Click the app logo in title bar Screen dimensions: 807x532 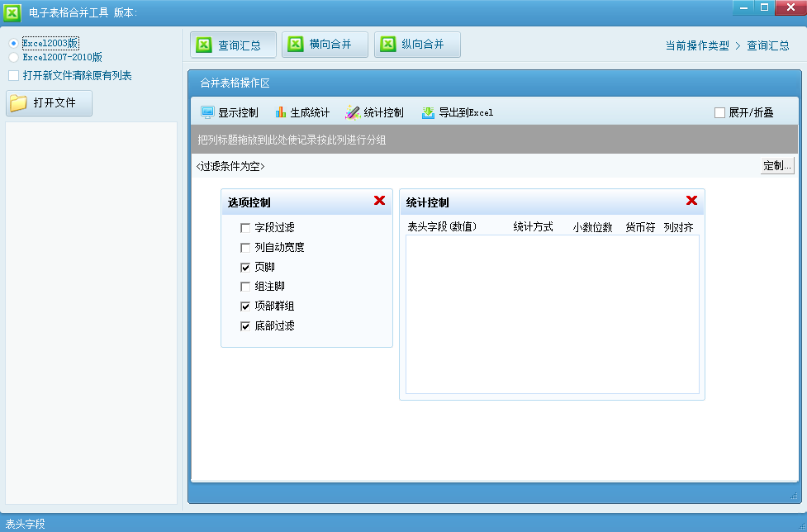12,12
